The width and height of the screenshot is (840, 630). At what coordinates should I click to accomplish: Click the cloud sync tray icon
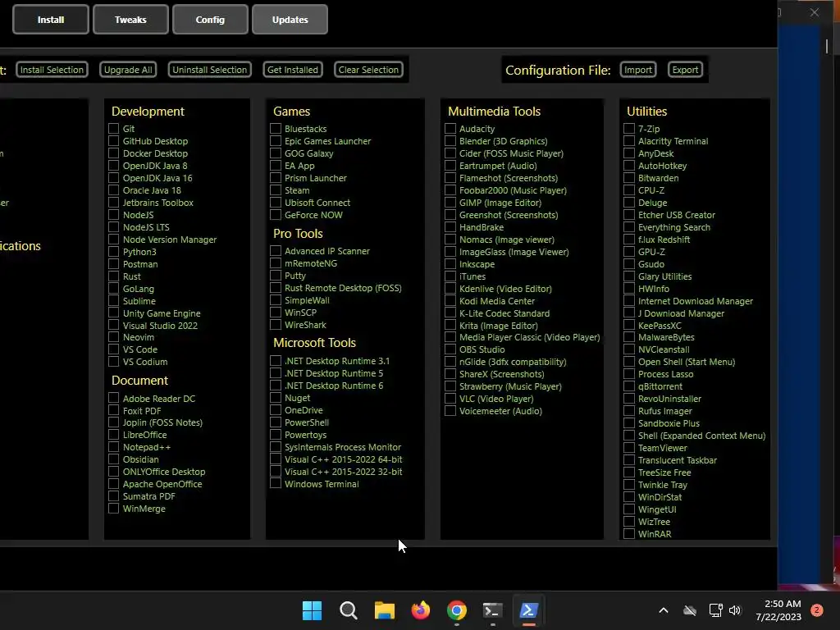coord(690,610)
